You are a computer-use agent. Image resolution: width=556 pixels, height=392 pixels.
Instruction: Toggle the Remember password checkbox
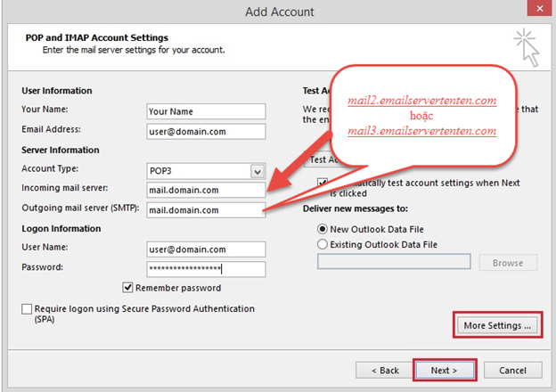(128, 288)
